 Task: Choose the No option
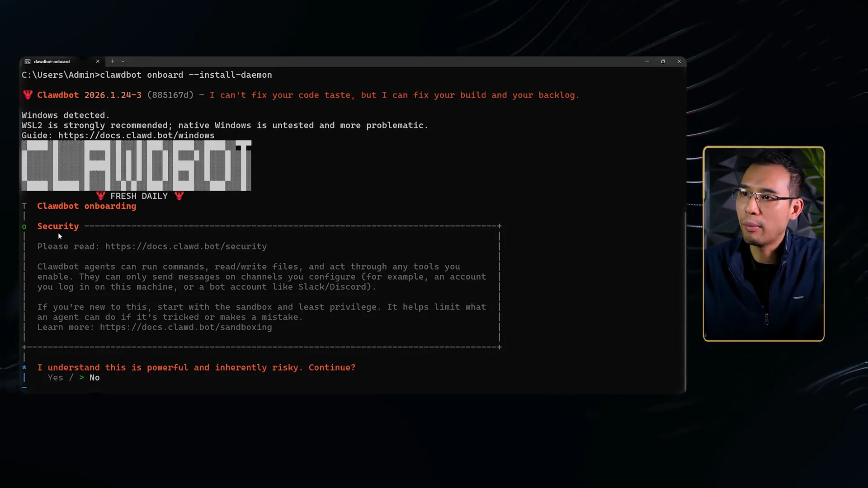[x=94, y=378]
